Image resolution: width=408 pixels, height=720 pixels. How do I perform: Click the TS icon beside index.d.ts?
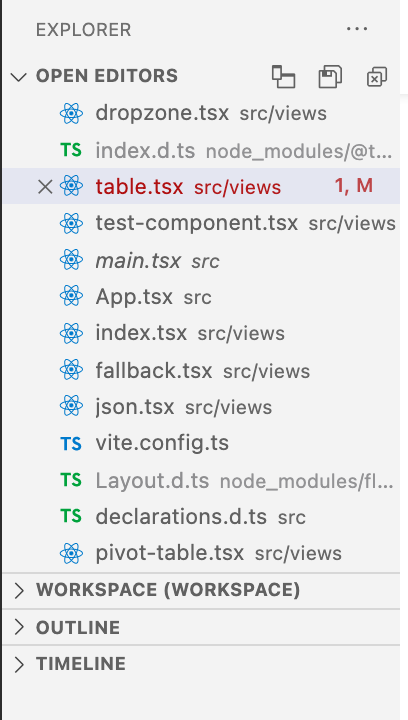[x=71, y=150]
